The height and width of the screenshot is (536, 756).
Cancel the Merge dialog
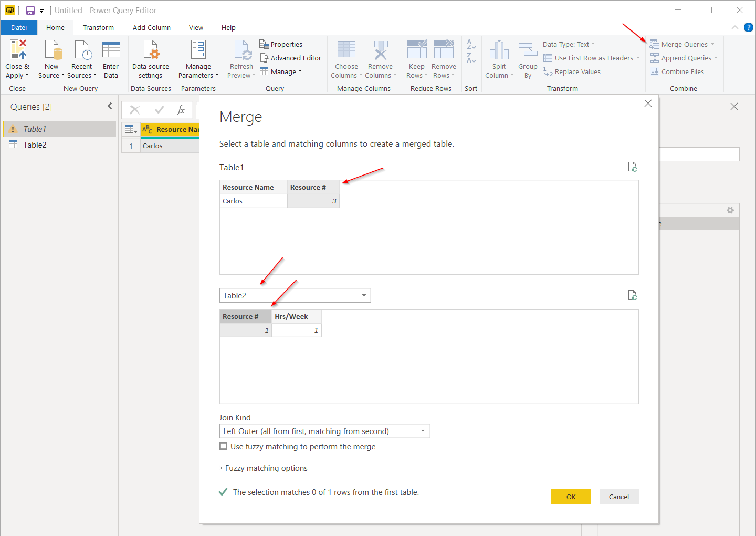619,497
